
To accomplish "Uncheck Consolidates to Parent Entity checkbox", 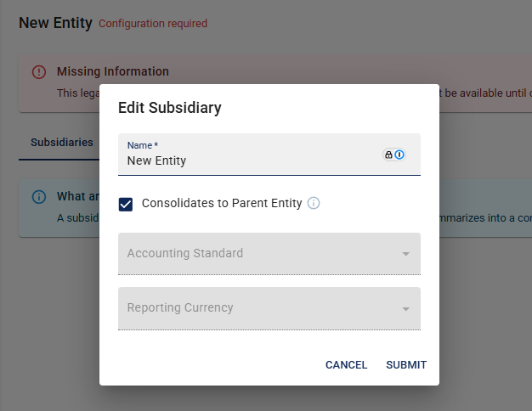I will point(126,205).
